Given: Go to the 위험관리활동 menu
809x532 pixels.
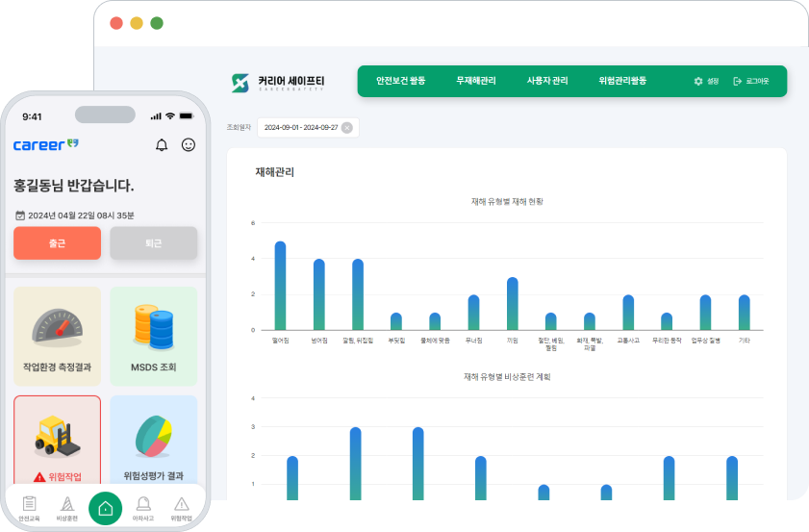Looking at the screenshot, I should point(622,82).
